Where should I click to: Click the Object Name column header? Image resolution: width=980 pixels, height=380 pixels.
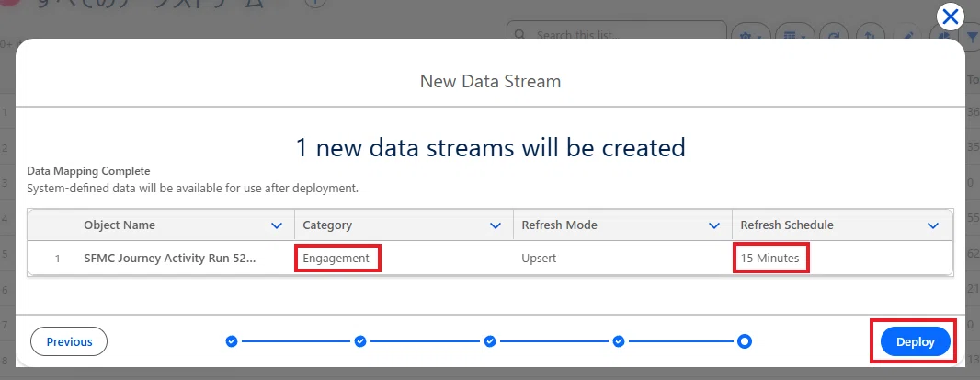tap(120, 225)
